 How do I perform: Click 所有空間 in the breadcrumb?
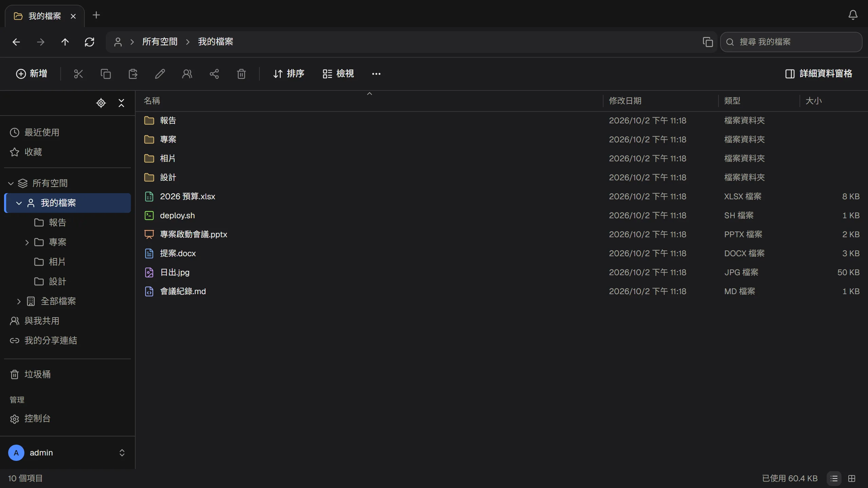pos(160,42)
